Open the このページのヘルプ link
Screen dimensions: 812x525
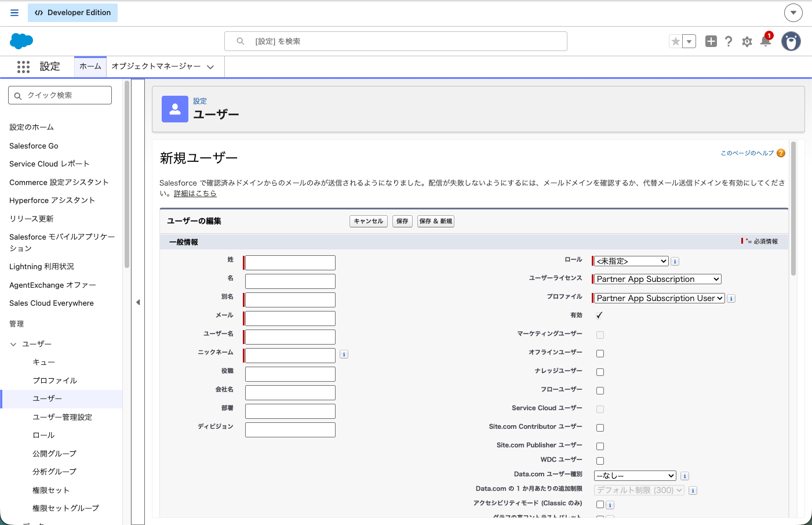click(x=747, y=153)
